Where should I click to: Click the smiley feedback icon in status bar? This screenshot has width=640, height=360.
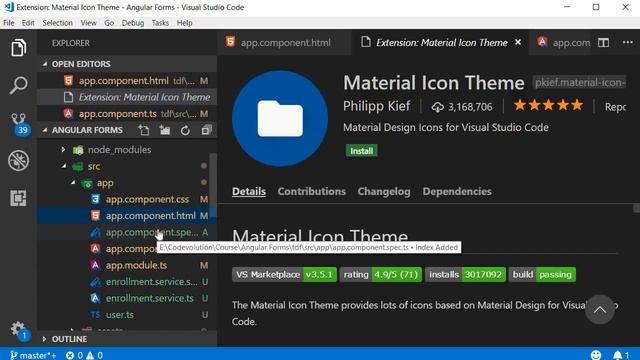click(x=596, y=355)
